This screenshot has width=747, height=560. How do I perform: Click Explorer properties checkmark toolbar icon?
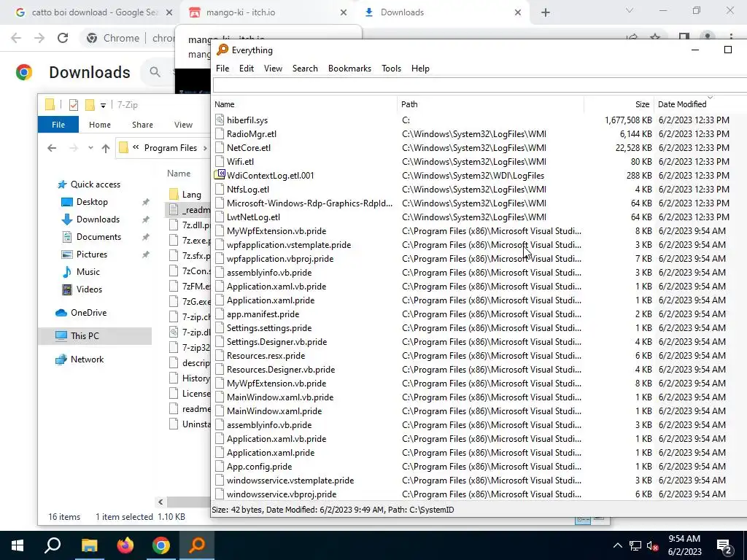point(74,105)
